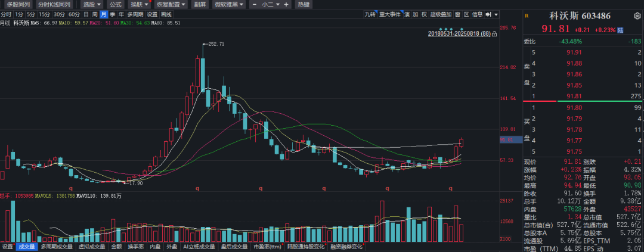Click the lock icon next to date range

click(x=494, y=34)
